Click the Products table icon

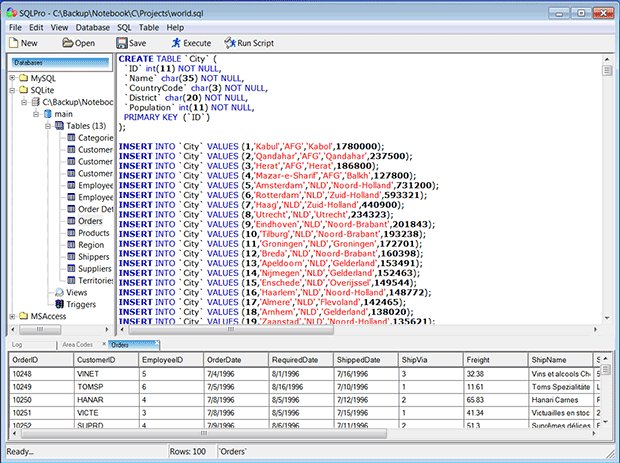click(x=71, y=232)
